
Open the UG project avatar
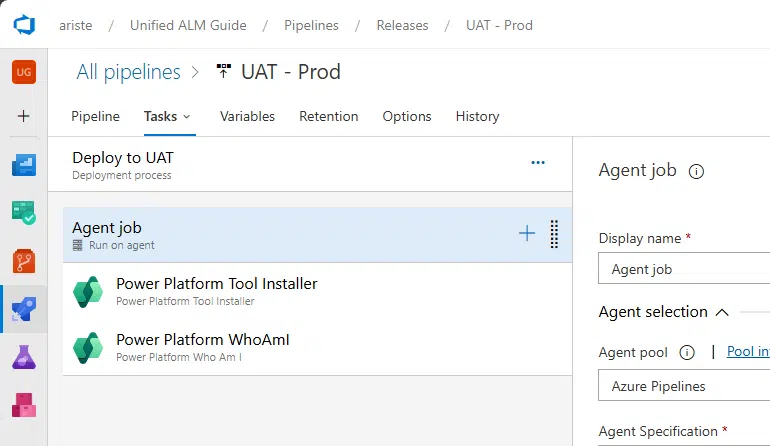[x=24, y=72]
